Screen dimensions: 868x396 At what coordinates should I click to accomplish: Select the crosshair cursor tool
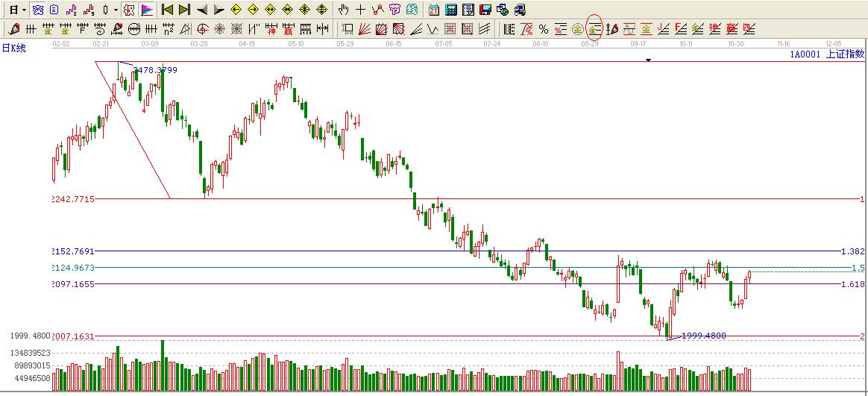click(361, 10)
